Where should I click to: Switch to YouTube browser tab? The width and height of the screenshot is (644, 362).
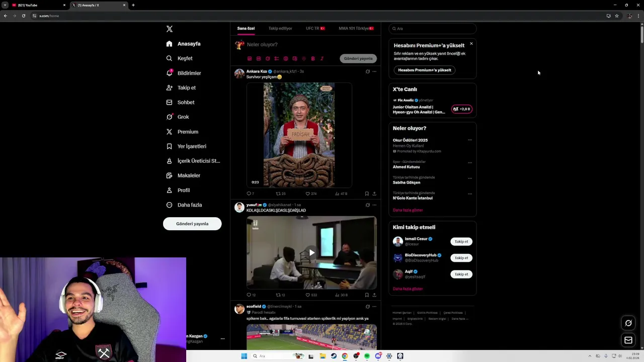pos(39,5)
